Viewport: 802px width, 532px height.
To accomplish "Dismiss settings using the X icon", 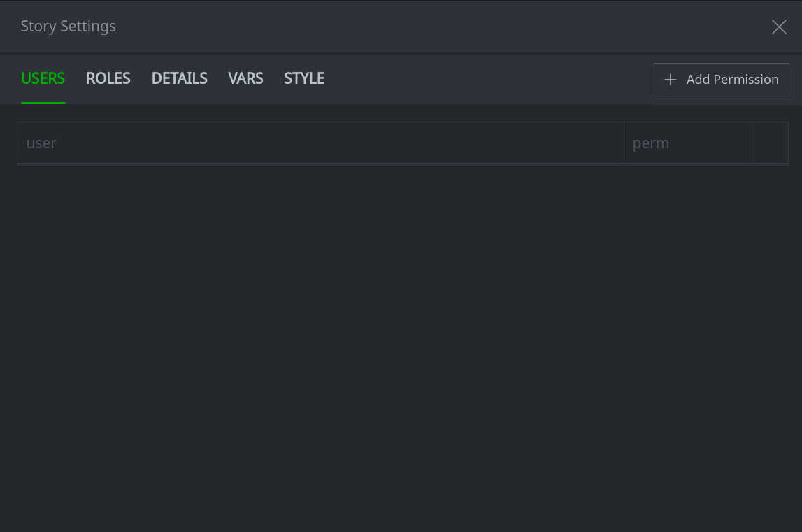I will pos(779,27).
